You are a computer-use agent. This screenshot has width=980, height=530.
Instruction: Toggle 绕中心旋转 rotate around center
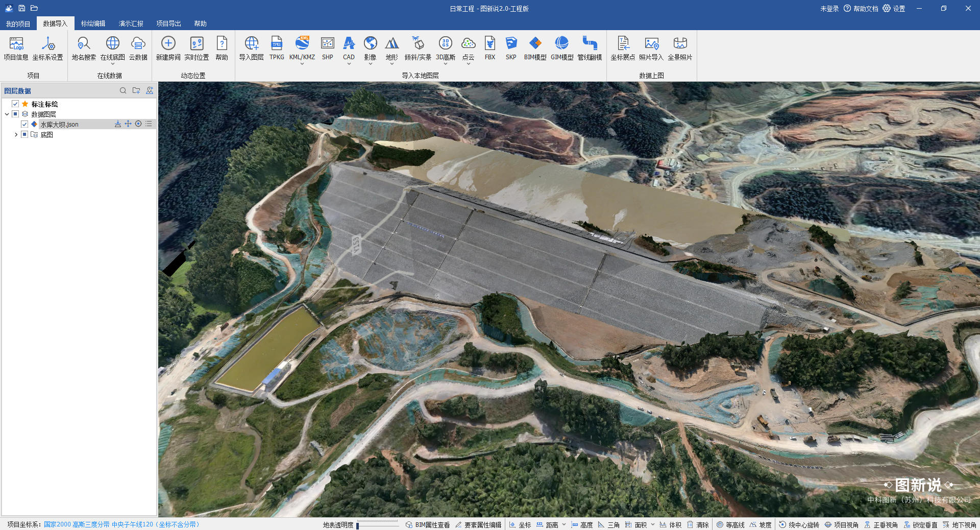coord(799,525)
